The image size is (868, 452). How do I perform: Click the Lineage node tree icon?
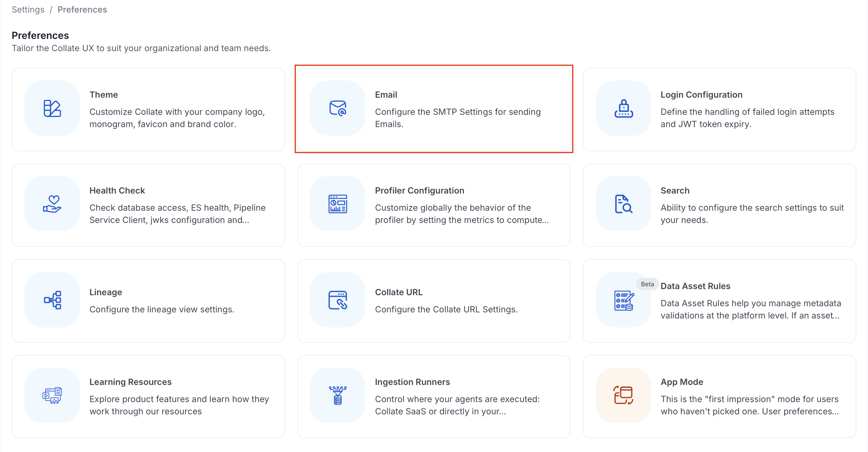click(x=52, y=300)
